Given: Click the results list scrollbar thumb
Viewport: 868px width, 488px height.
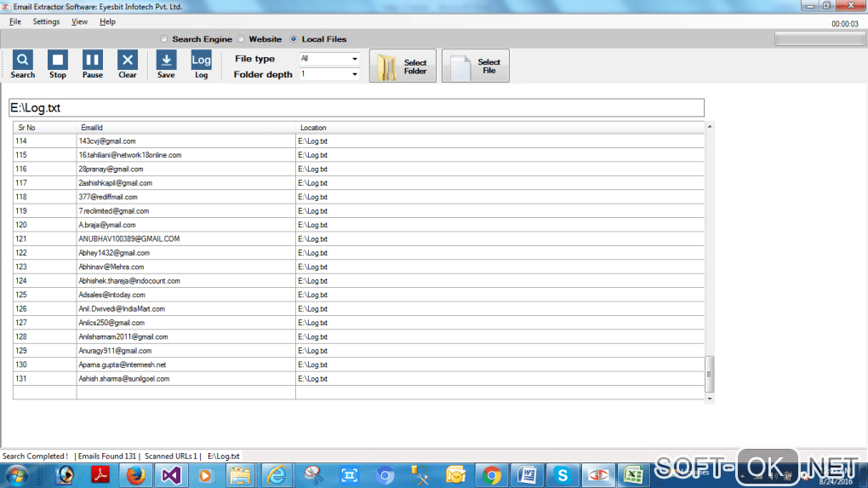Looking at the screenshot, I should pyautogui.click(x=709, y=374).
